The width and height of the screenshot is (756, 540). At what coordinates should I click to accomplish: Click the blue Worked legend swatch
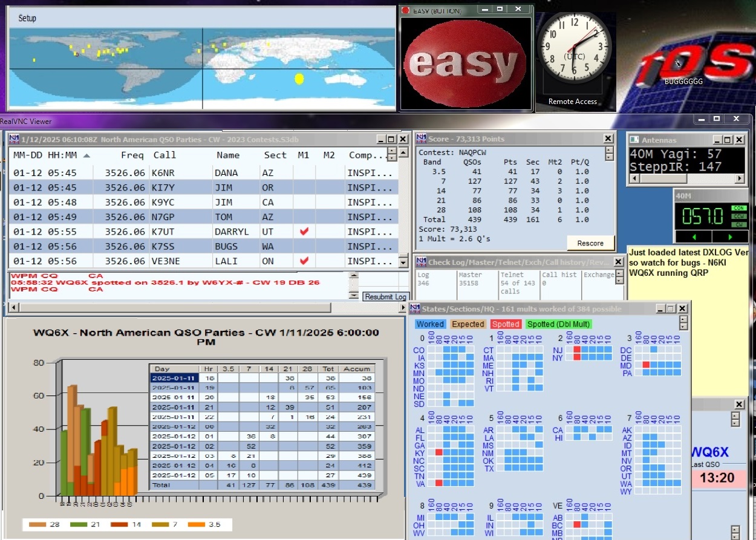pyautogui.click(x=430, y=324)
